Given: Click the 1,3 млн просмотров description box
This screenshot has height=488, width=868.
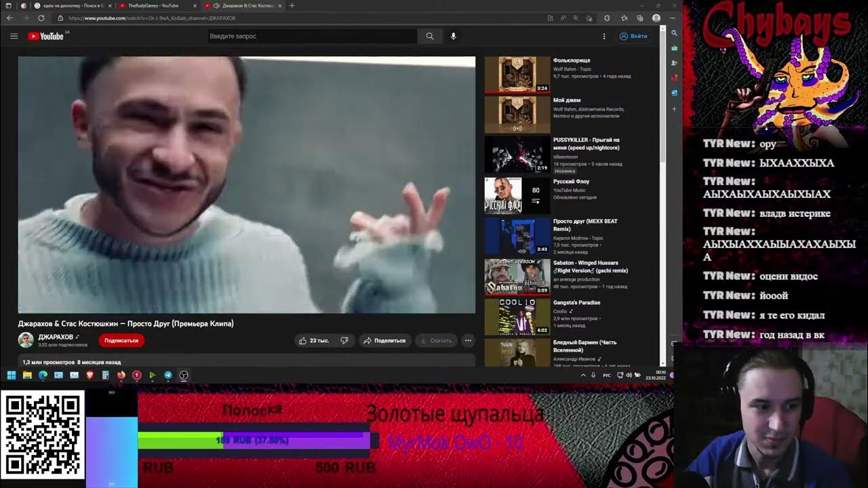Looking at the screenshot, I should click(x=247, y=361).
